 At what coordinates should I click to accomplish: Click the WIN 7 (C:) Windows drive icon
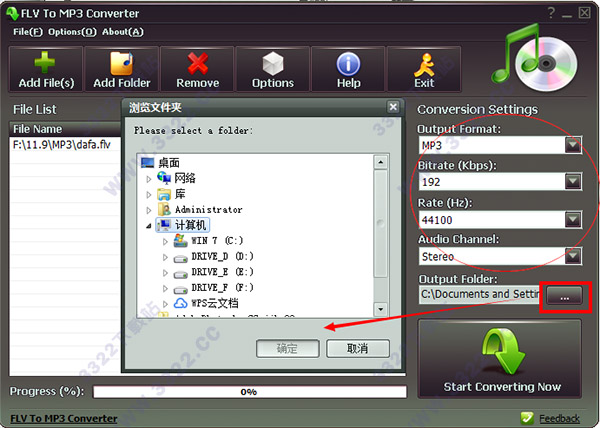(x=180, y=240)
